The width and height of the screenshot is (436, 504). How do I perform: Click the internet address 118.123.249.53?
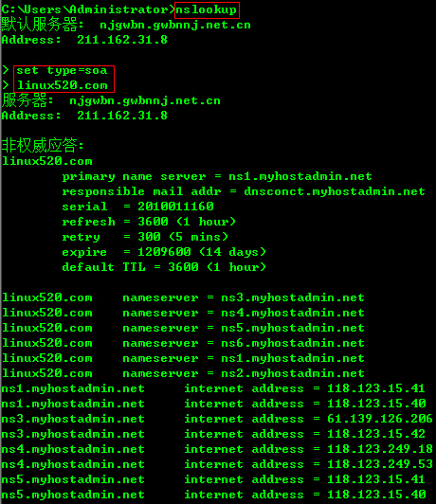tap(380, 464)
